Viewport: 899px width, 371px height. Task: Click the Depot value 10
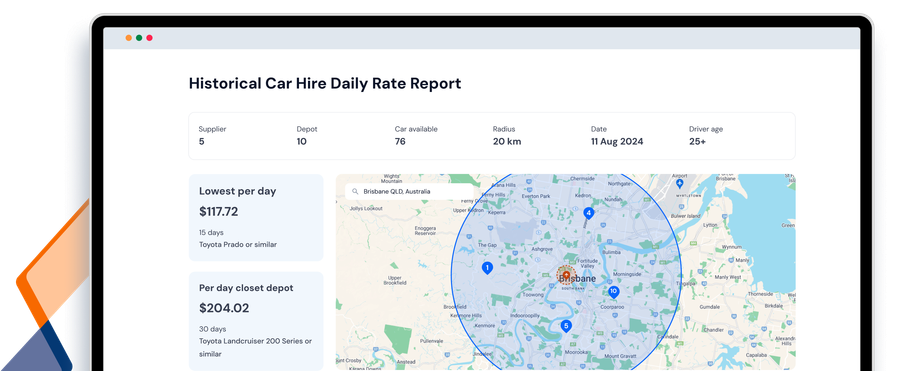302,142
